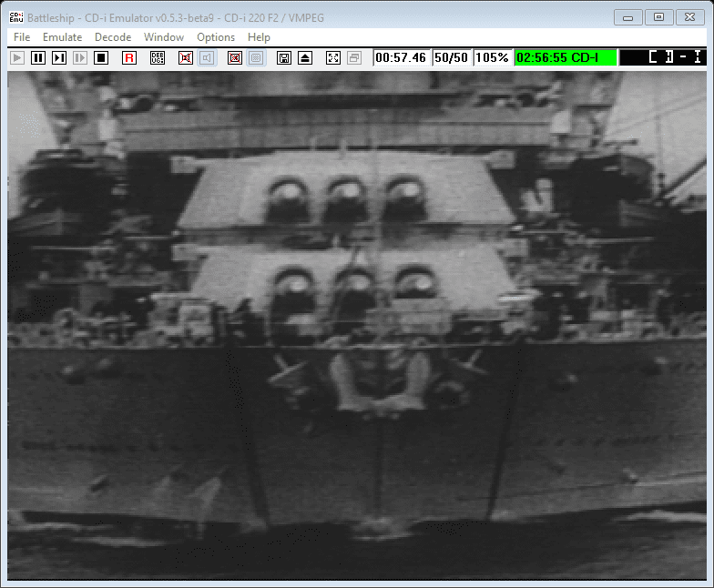Expand the Window menu
714x588 pixels.
tap(164, 37)
